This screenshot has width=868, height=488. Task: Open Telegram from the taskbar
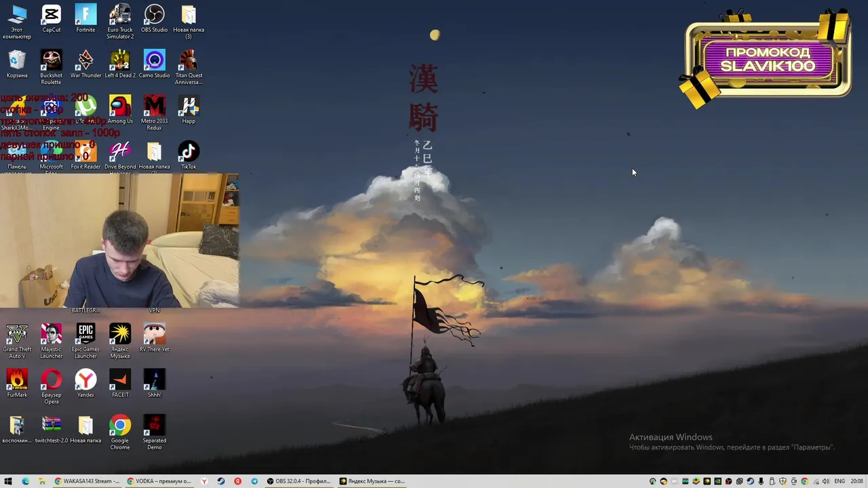point(254,481)
